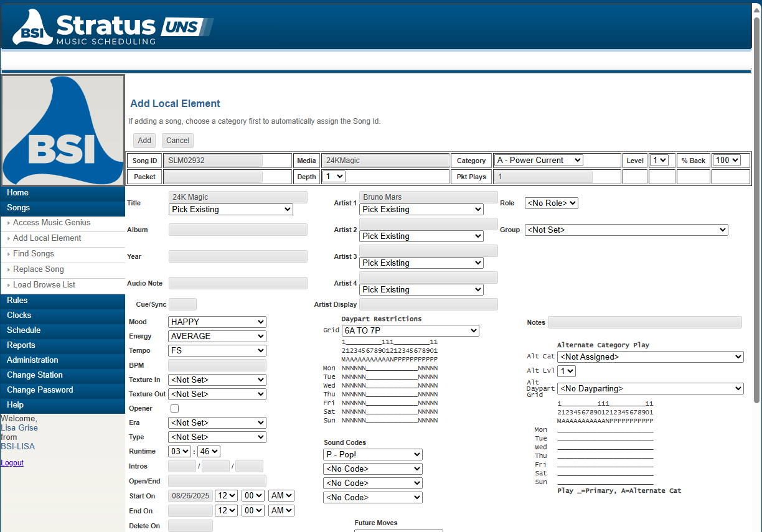The width and height of the screenshot is (762, 532).
Task: Click the Song ID field SLM02932
Action: pos(213,161)
